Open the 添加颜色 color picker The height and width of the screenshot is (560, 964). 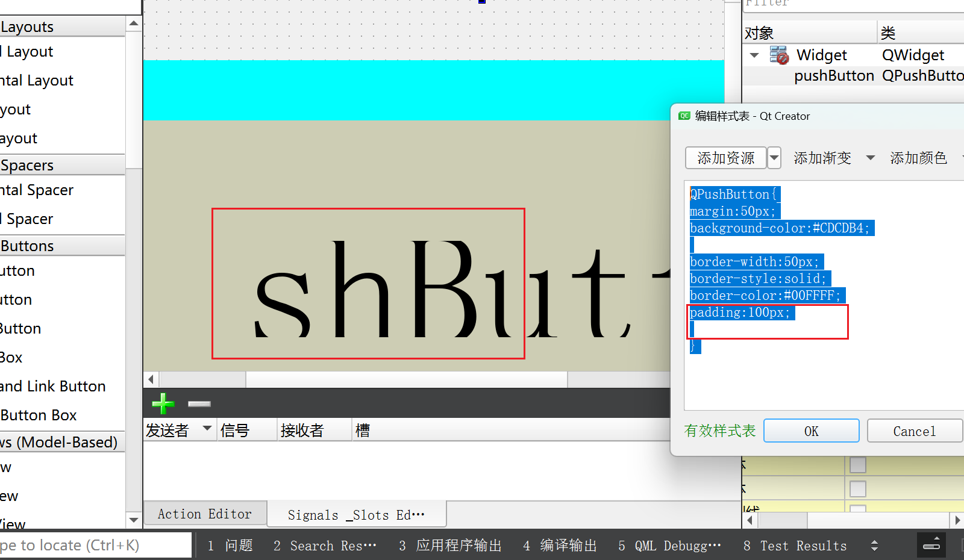pyautogui.click(x=918, y=158)
